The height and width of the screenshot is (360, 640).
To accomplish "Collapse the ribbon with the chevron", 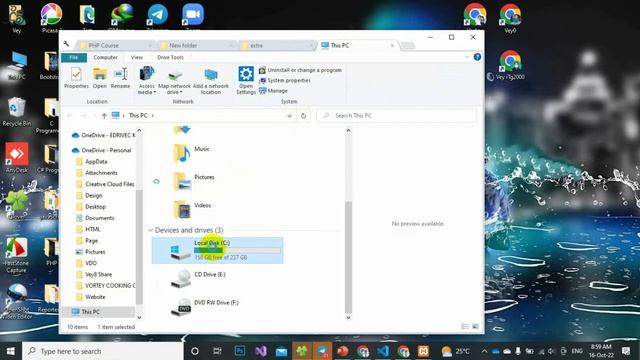I will (x=467, y=57).
